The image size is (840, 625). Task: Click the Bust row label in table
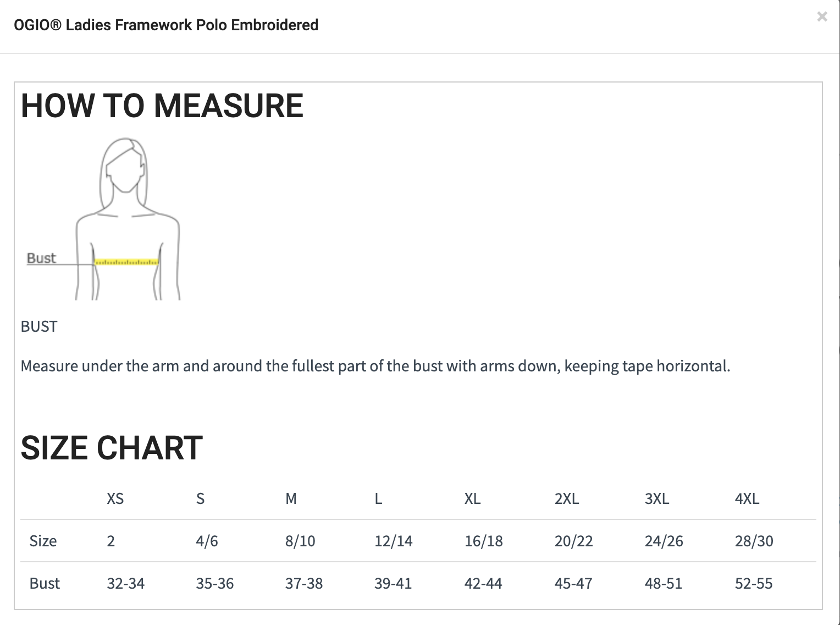click(x=45, y=583)
